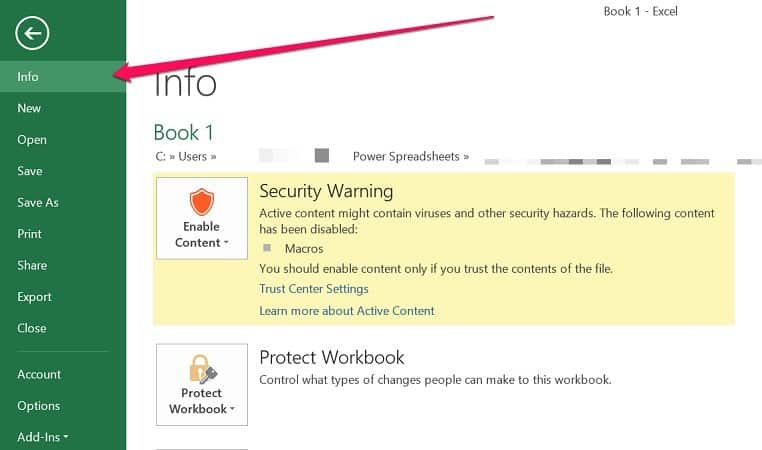This screenshot has width=762, height=450.
Task: Click the padlock Protect Workbook icon
Action: [x=201, y=369]
